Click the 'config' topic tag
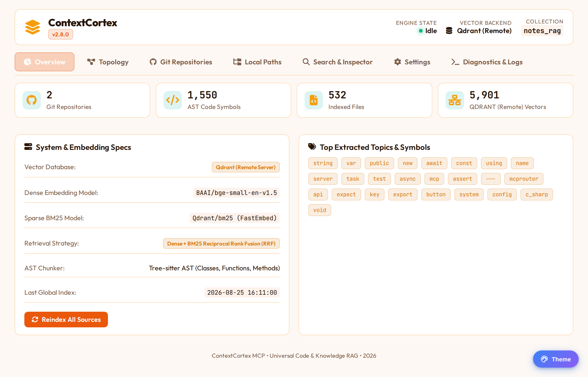 [502, 195]
